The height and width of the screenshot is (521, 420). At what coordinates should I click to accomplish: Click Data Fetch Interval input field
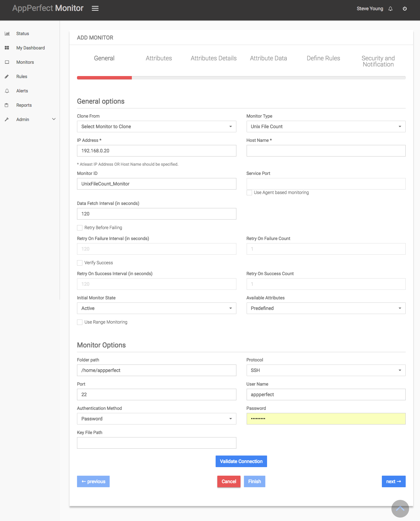point(156,214)
